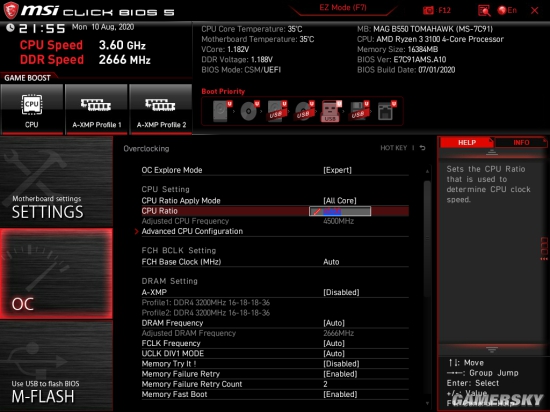Toggle CPU Game Boost button
Viewport: 550px width, 412px height.
(32, 109)
